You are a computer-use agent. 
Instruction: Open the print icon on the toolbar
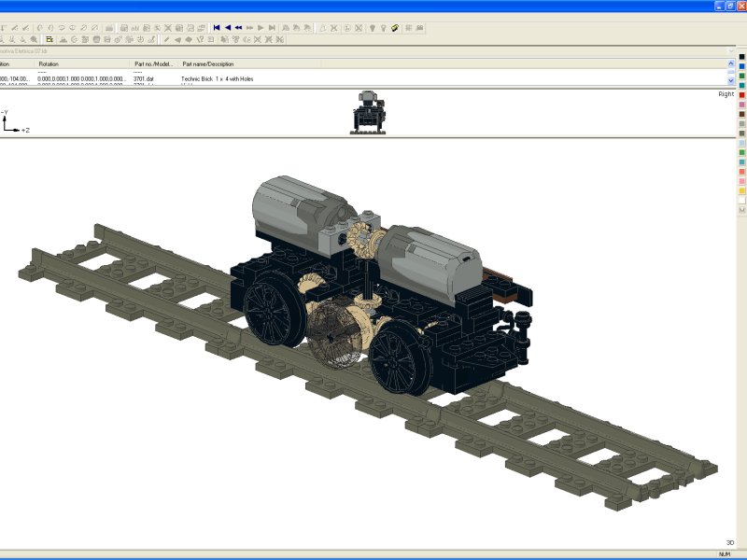click(x=108, y=26)
